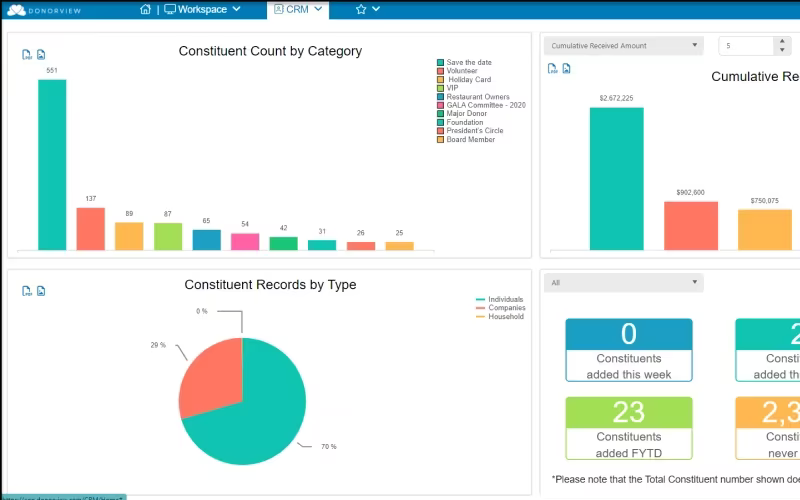Click the $750,075 cumulative bar
Screen dimensions: 800x500
click(765, 230)
